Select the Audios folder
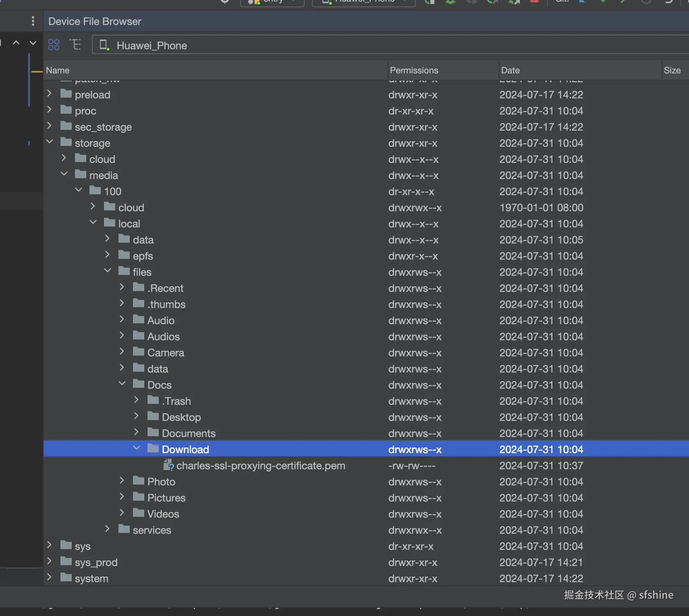This screenshot has width=689, height=616. coord(164,337)
